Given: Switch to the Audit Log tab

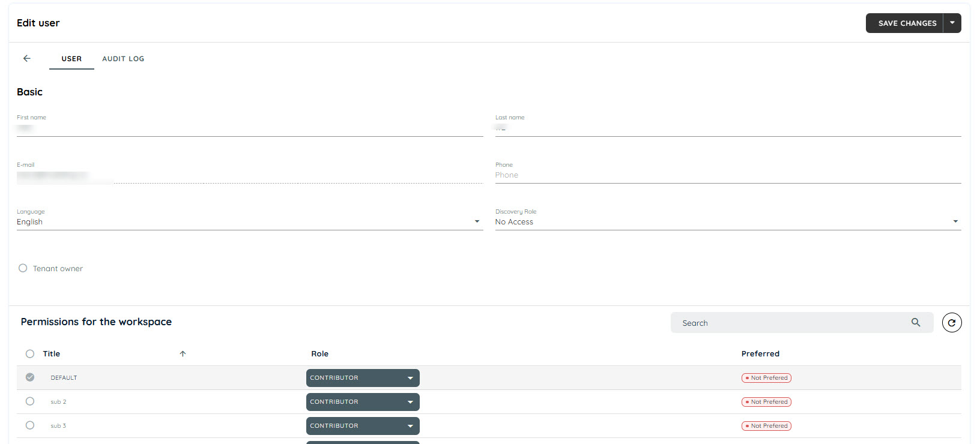Looking at the screenshot, I should coord(123,59).
